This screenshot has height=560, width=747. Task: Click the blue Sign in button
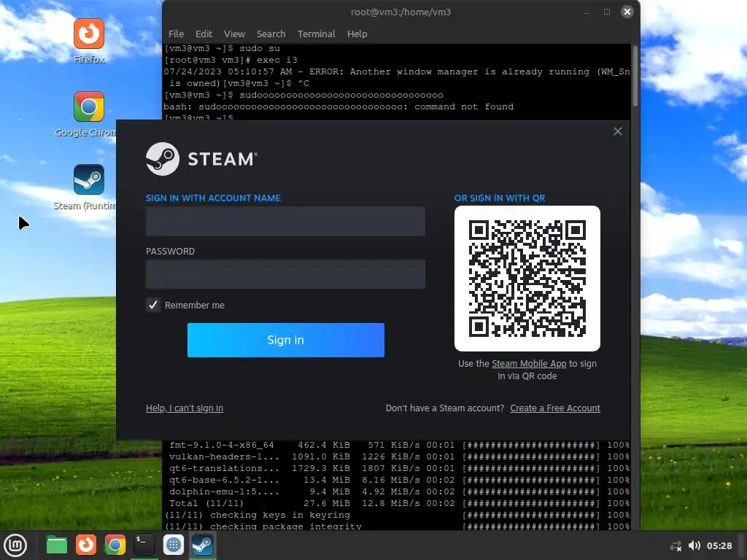(286, 340)
